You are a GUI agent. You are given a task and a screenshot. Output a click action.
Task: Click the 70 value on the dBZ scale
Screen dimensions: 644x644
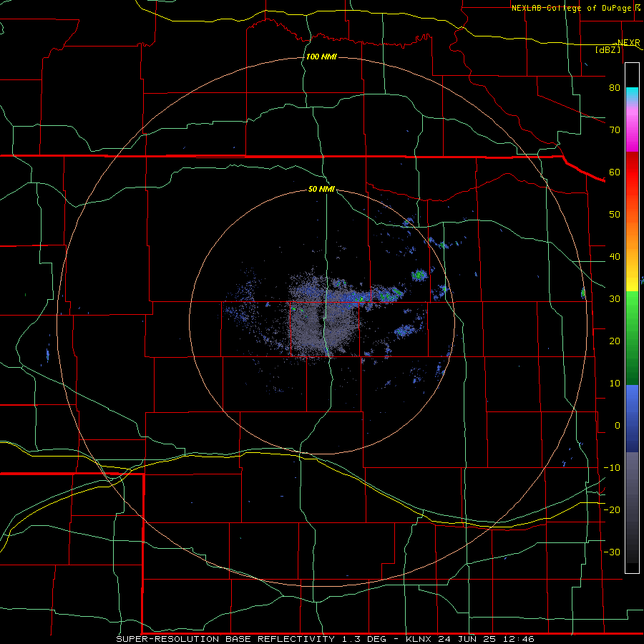pos(615,130)
